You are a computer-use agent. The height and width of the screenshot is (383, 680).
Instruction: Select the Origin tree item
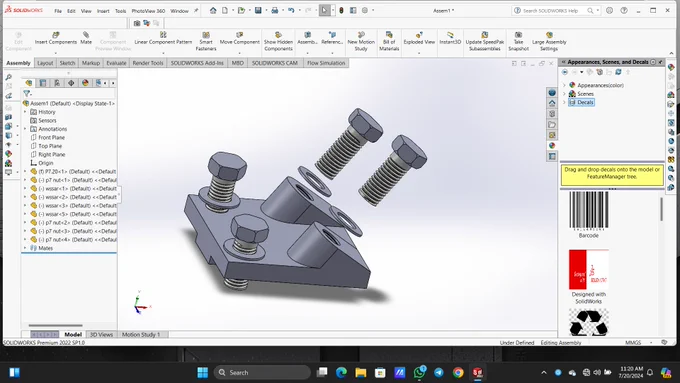click(46, 163)
